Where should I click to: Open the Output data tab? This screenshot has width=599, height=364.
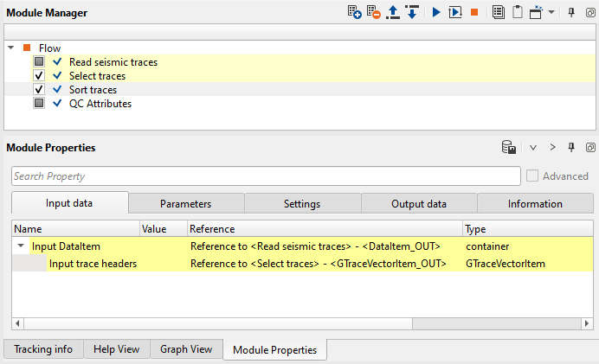[419, 204]
